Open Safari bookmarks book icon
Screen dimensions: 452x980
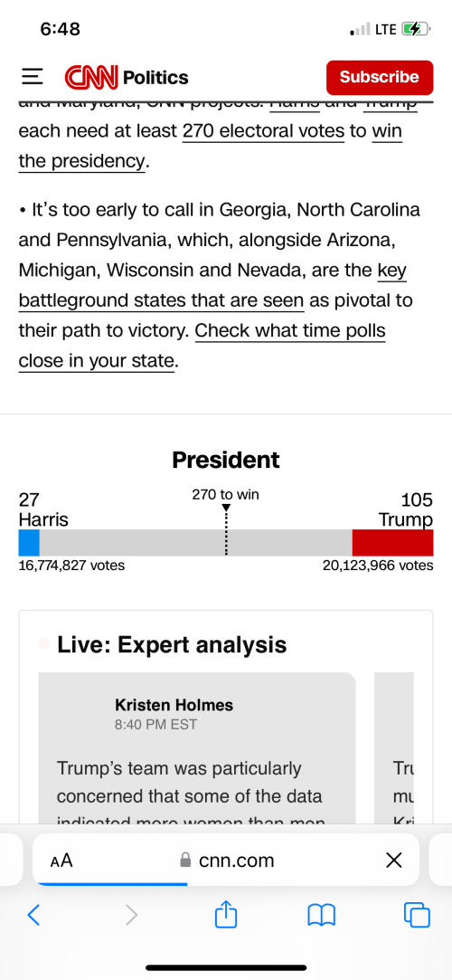click(x=322, y=916)
